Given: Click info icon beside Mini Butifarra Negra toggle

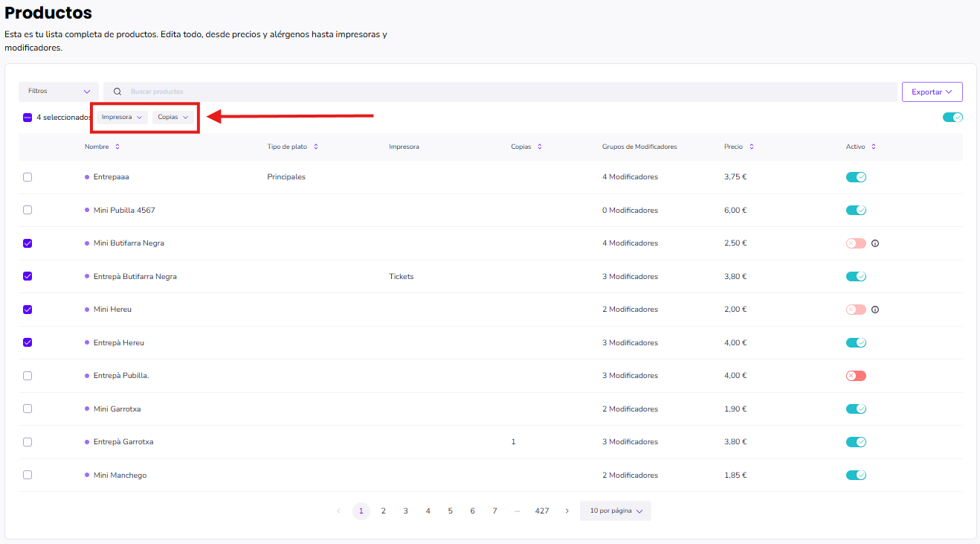Looking at the screenshot, I should coord(875,243).
